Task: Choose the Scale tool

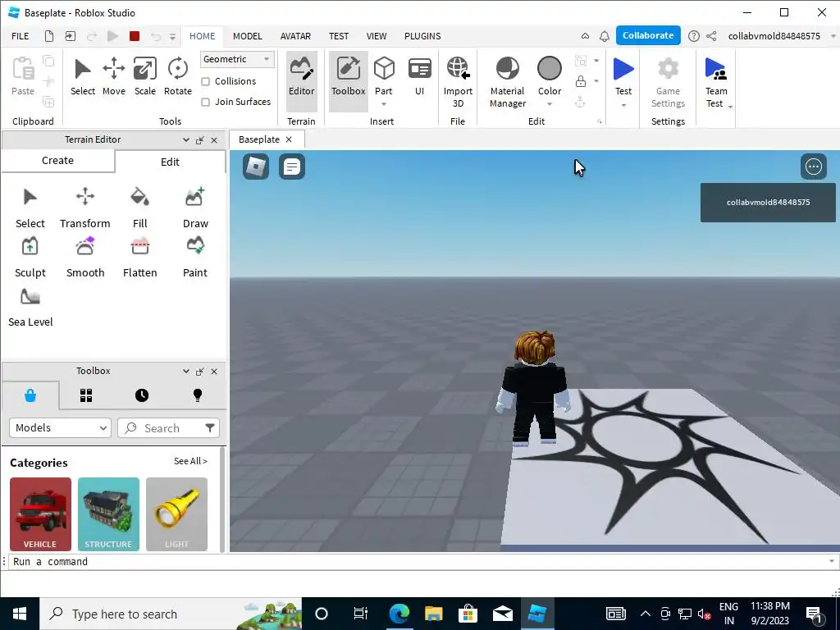Action: 144,76
